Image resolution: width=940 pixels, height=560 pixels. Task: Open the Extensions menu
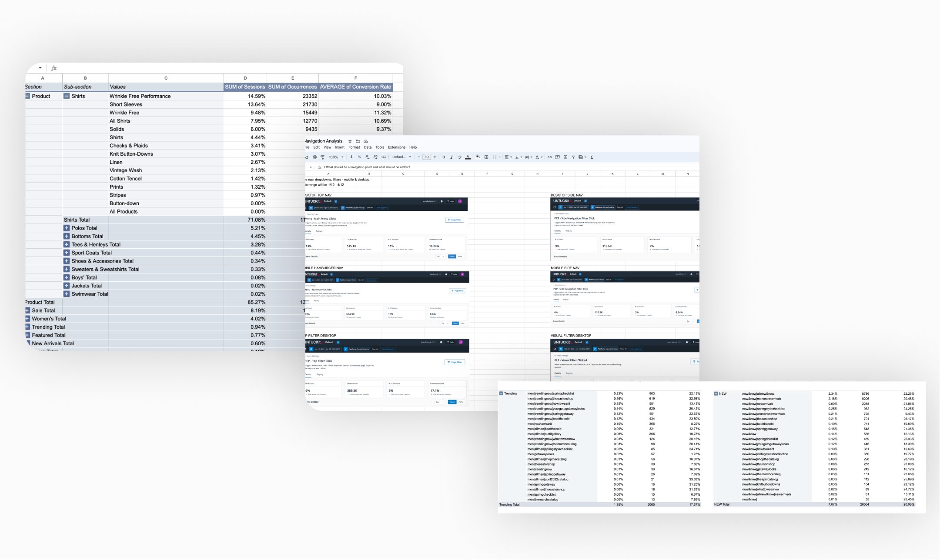click(396, 147)
